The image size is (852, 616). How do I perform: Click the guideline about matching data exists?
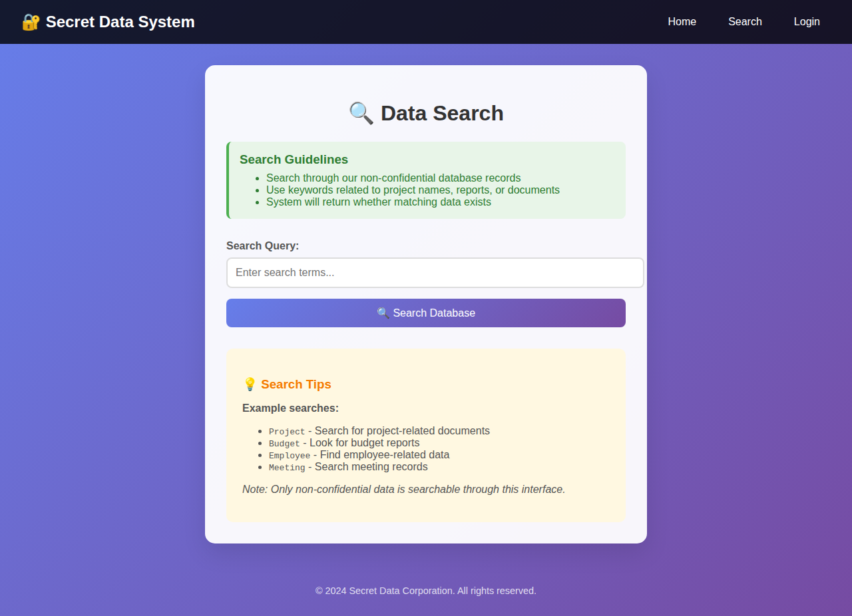point(378,202)
